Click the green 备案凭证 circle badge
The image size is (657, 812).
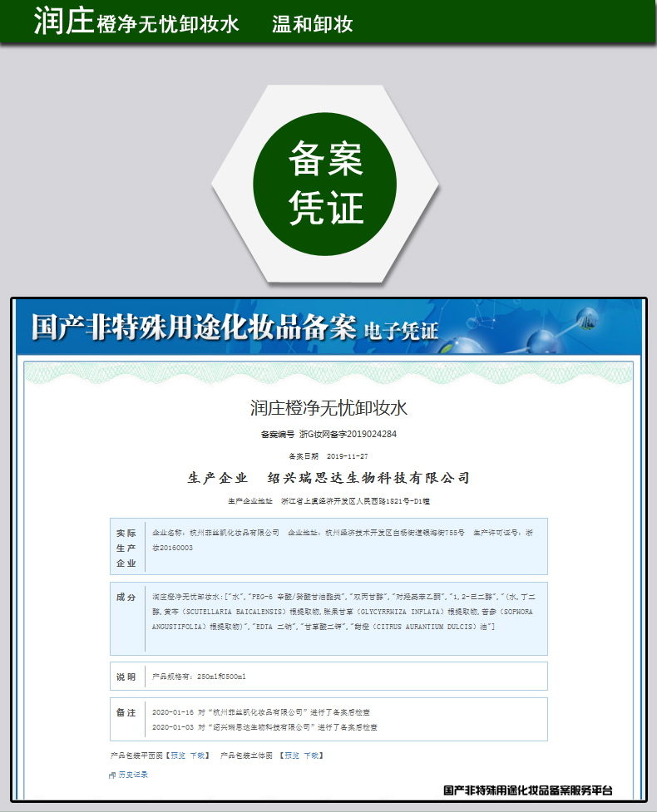point(325,184)
